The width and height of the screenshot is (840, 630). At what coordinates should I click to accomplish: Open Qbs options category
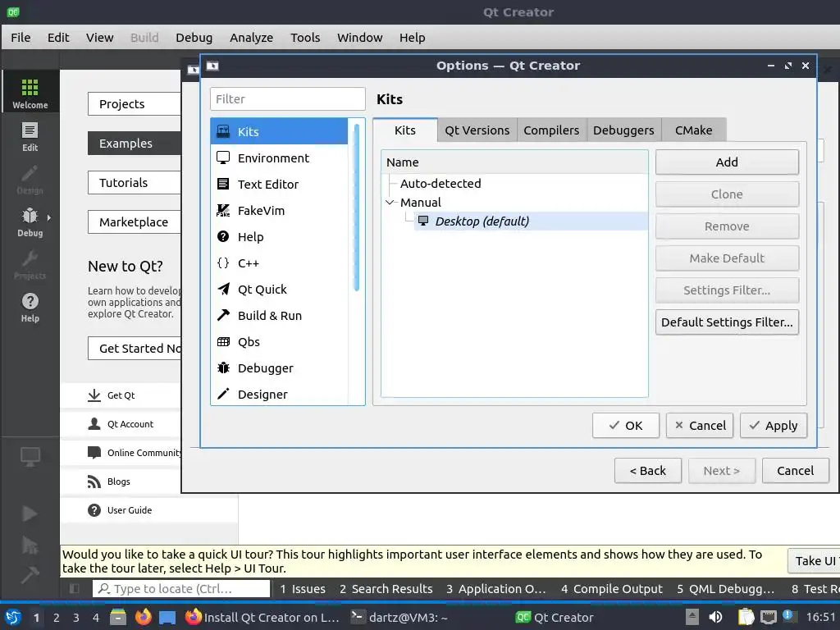pyautogui.click(x=279, y=342)
